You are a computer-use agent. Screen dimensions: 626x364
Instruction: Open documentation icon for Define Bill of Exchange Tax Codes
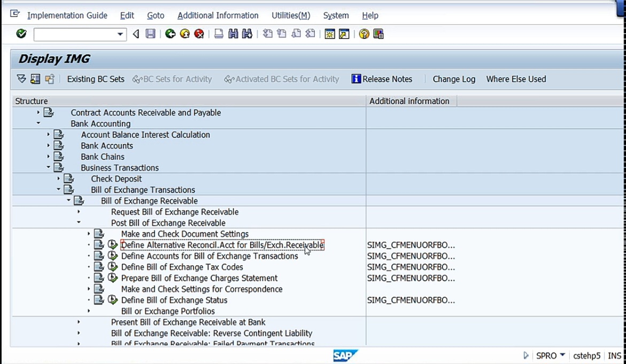(x=99, y=267)
